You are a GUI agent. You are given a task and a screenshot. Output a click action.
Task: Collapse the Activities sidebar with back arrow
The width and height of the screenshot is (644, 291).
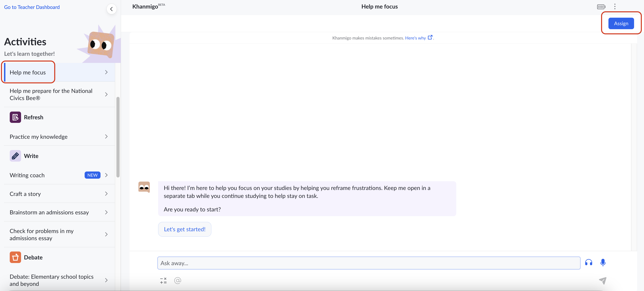111,9
